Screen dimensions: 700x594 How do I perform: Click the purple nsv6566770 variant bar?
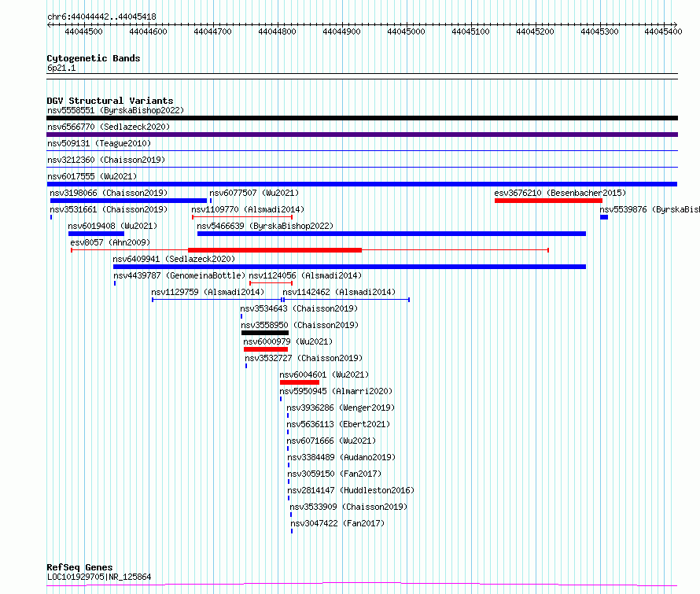click(x=362, y=135)
